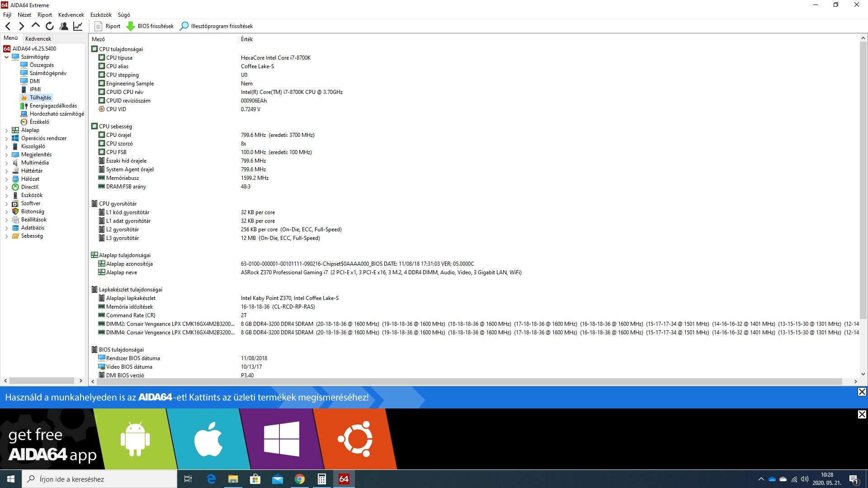The height and width of the screenshot is (488, 868).
Task: Select the DMI tree item
Action: (x=35, y=81)
